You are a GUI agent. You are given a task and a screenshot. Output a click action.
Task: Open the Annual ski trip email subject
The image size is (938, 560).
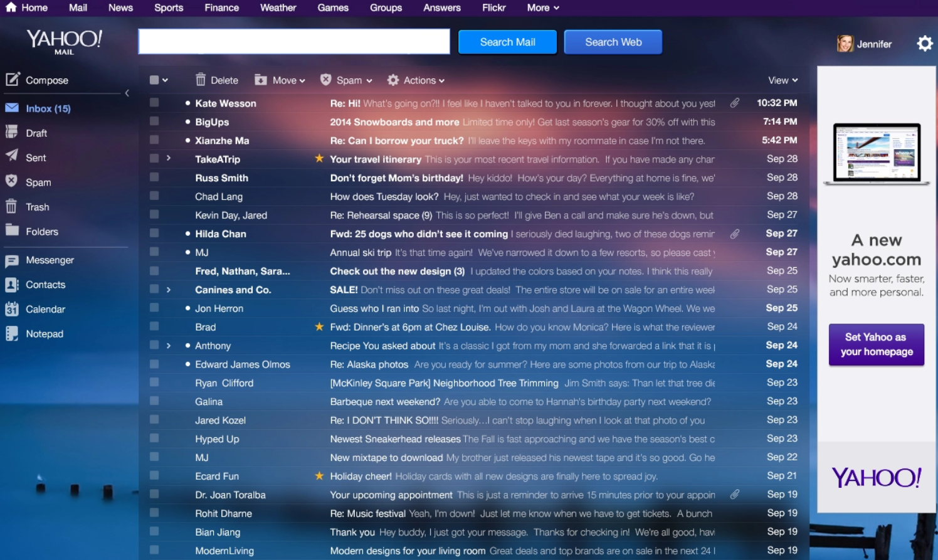[361, 253]
